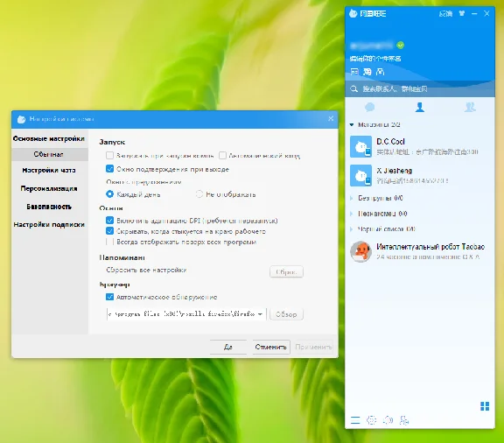Click the contact search field
Screen dimensions: 504x443
419,88
